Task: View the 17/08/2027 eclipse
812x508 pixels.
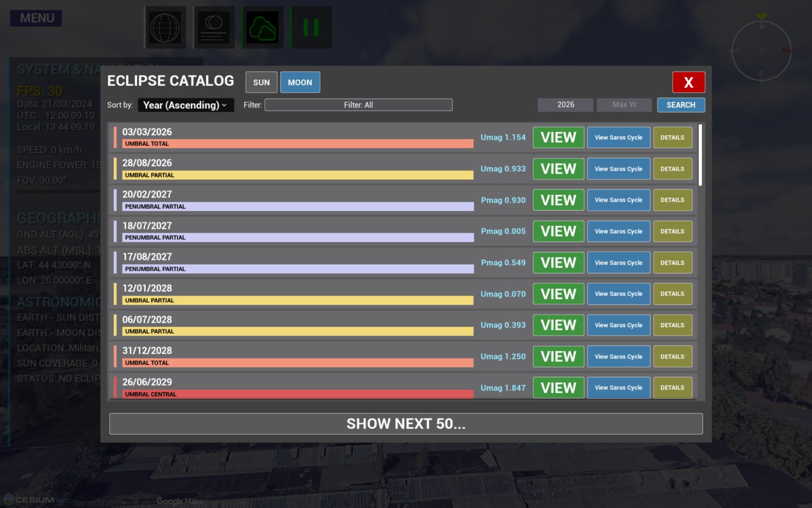Action: pyautogui.click(x=558, y=263)
